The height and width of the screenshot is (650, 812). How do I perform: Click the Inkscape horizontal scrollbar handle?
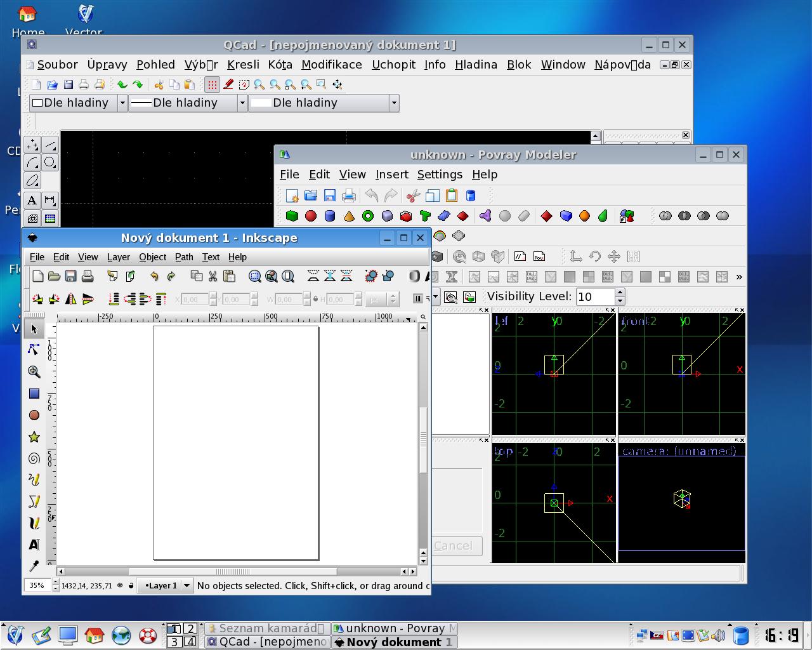(x=233, y=571)
